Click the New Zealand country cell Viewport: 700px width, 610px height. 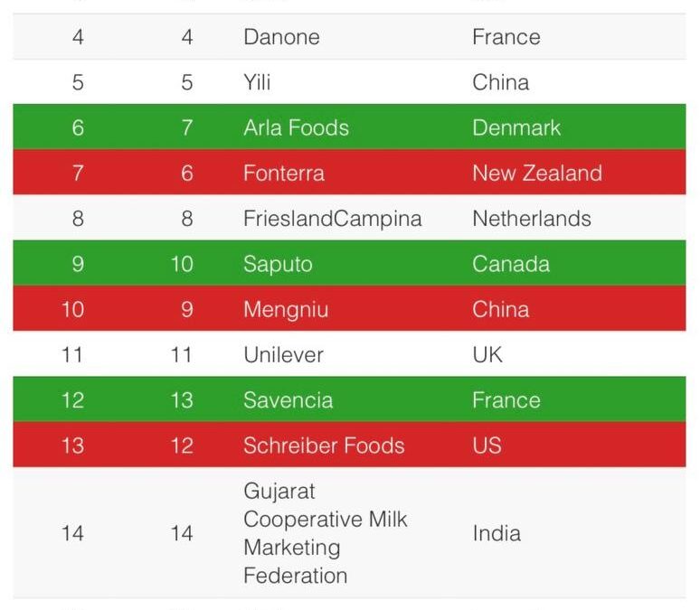click(537, 174)
